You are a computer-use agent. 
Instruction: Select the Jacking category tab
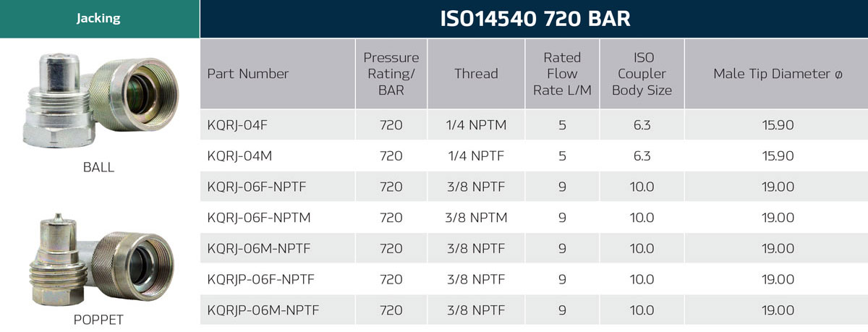tap(99, 19)
